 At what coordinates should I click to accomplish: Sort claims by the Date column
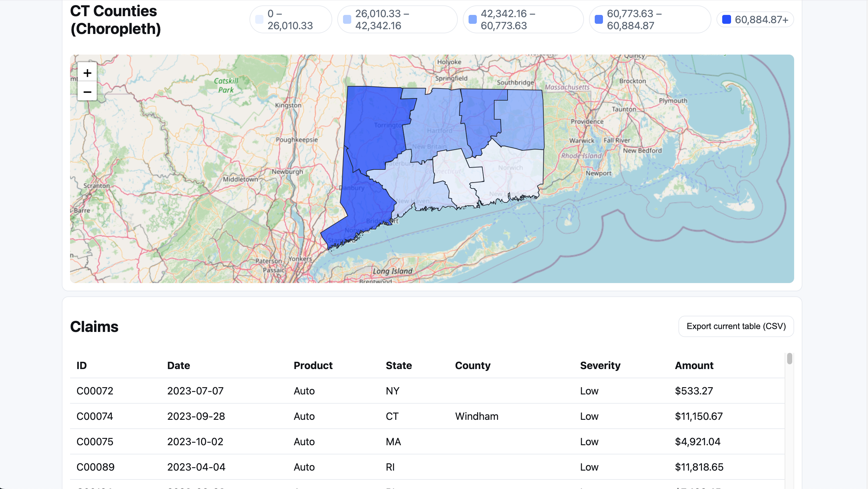178,365
